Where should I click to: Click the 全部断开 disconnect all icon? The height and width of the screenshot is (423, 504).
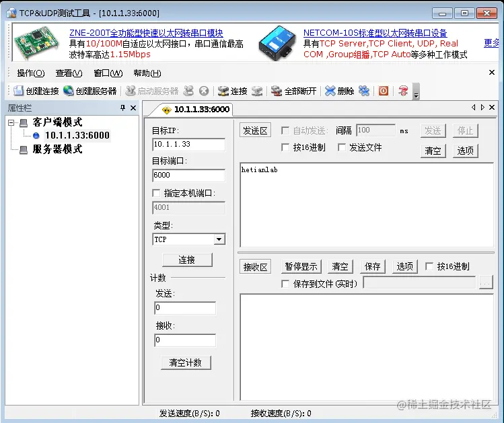tap(276, 91)
